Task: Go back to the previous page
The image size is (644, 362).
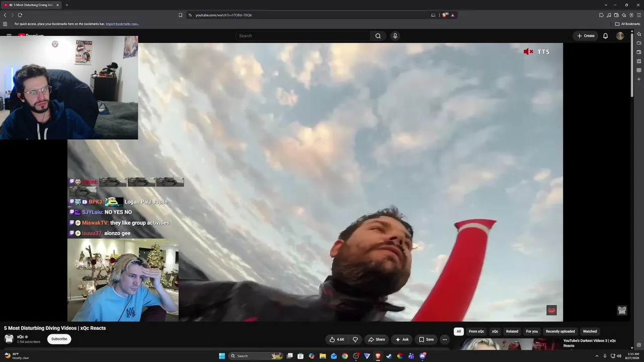Action: [5, 15]
